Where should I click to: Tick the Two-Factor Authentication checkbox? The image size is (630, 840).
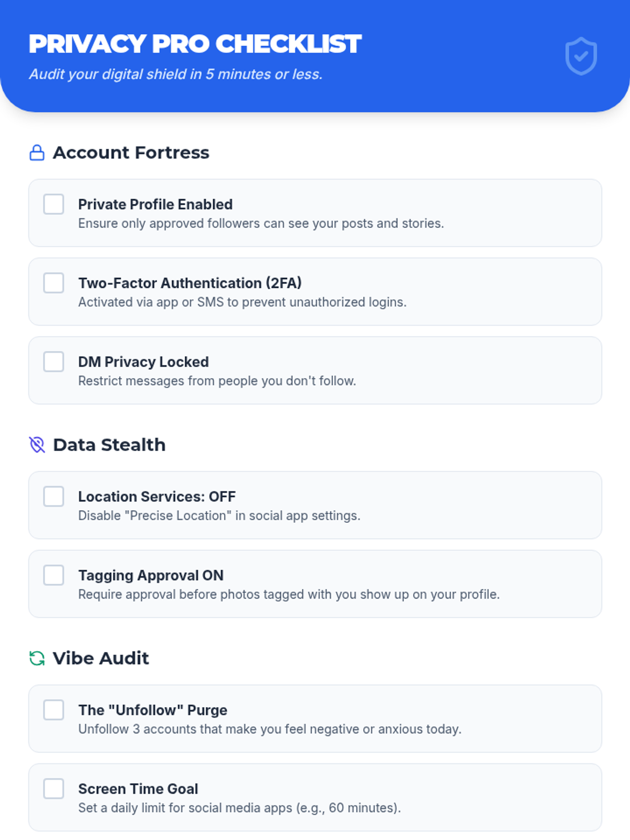point(54,283)
